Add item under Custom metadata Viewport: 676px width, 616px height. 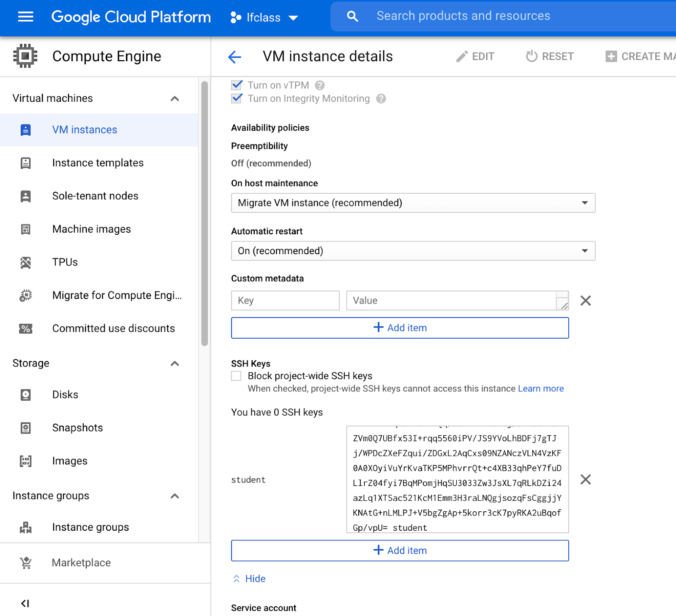(x=400, y=328)
